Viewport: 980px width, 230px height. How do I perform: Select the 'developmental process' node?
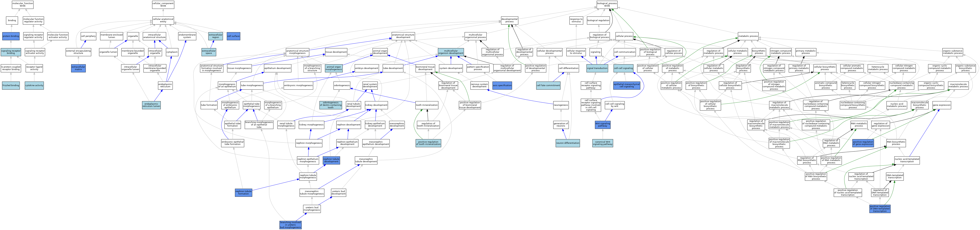(509, 20)
